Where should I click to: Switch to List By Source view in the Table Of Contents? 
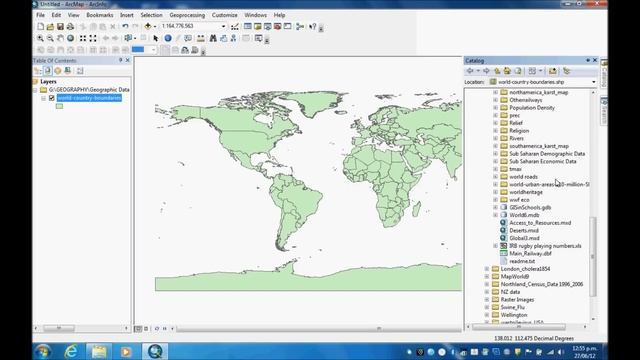[48, 71]
